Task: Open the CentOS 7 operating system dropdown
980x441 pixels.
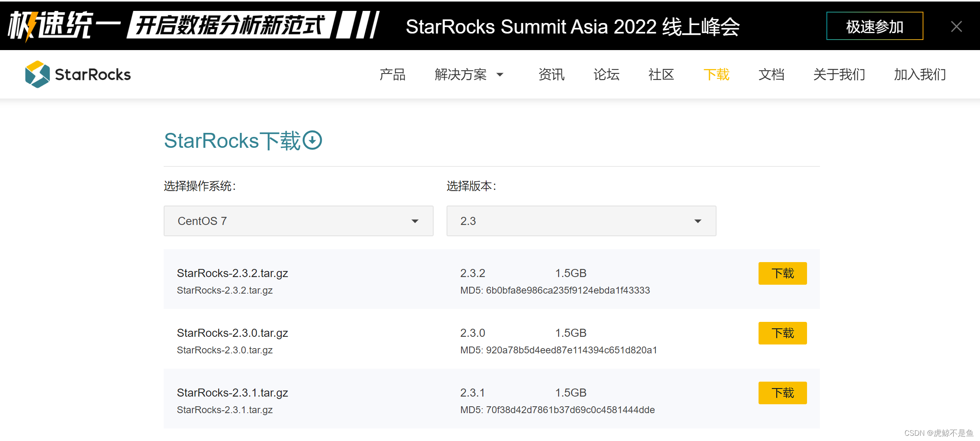Action: click(298, 221)
